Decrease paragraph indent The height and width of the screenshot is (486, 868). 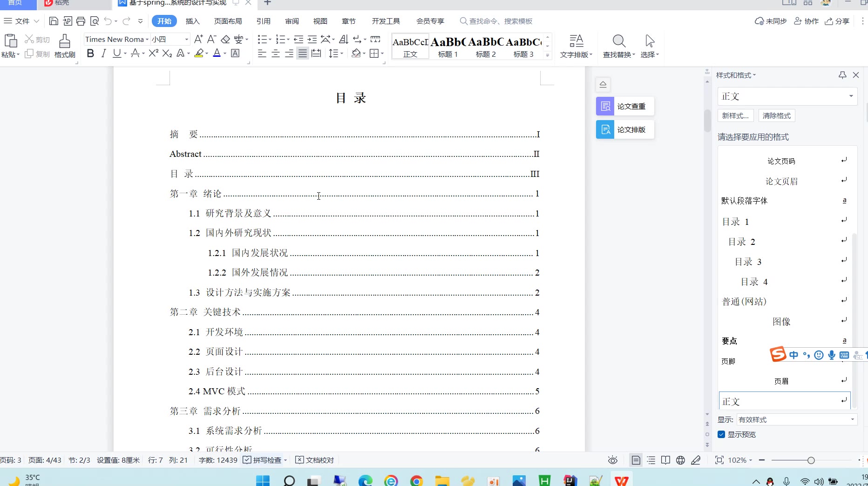point(298,39)
